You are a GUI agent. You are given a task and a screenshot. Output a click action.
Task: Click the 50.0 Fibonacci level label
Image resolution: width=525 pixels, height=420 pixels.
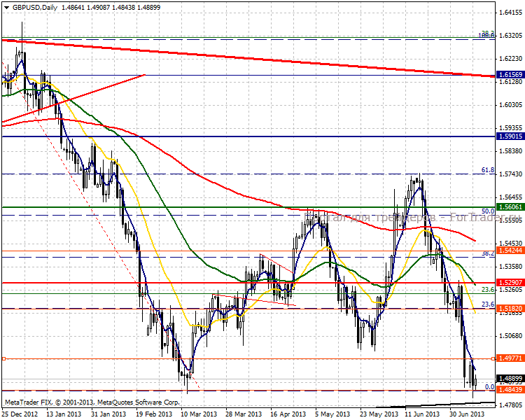coord(488,211)
